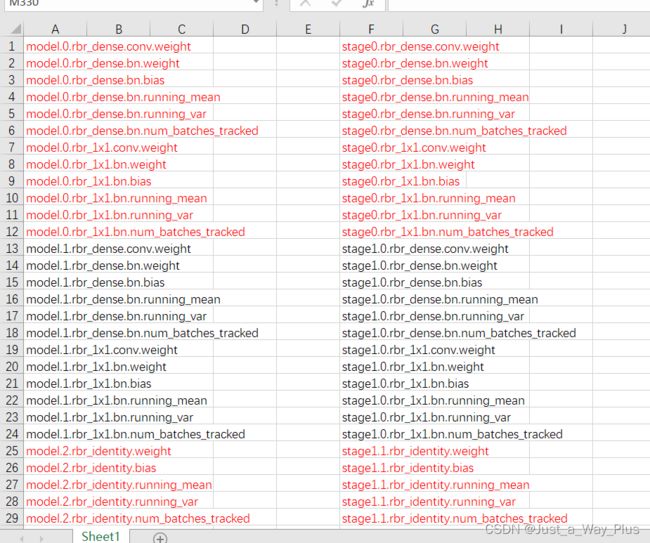Click cell stage1.0.rbr_dense.bn.running_mean
This screenshot has height=543, width=650.
click(439, 299)
